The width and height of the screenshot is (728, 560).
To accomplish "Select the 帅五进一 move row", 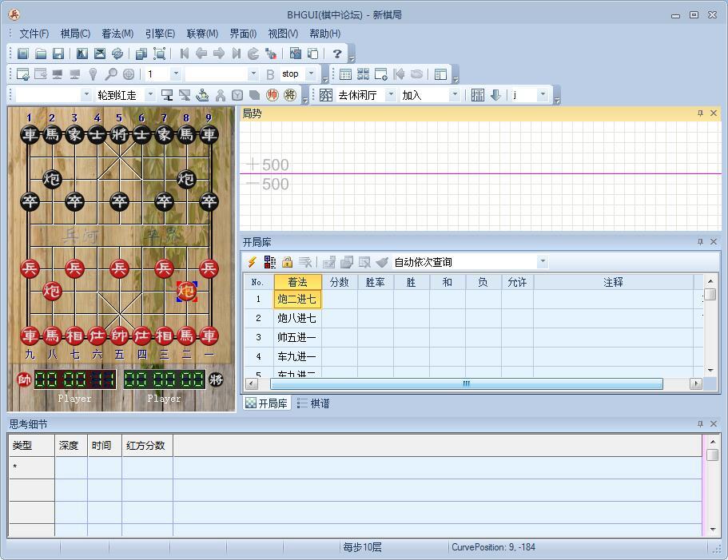I will tap(474, 337).
